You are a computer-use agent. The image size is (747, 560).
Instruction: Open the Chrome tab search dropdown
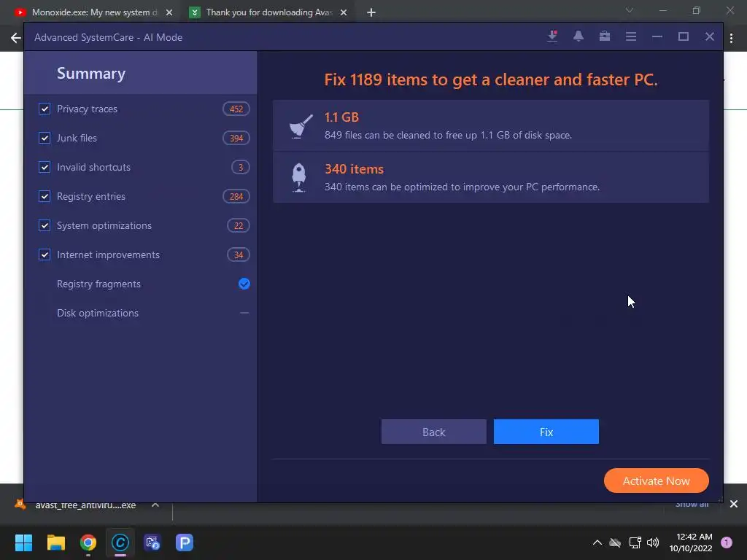pyautogui.click(x=630, y=10)
